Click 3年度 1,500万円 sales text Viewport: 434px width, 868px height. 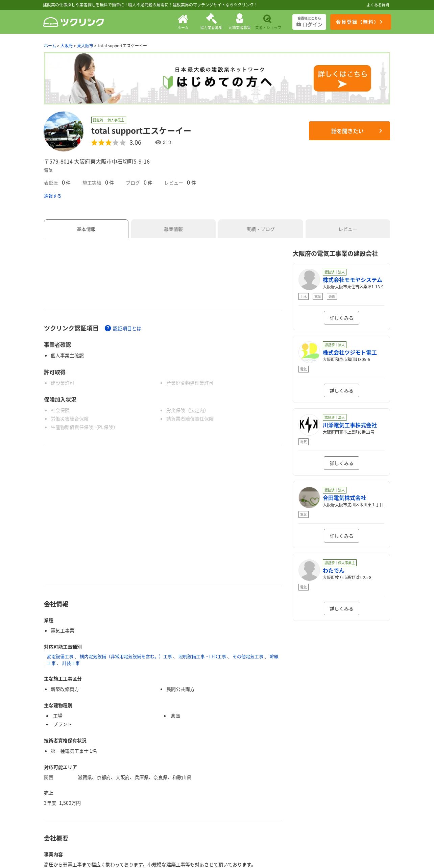point(62,803)
